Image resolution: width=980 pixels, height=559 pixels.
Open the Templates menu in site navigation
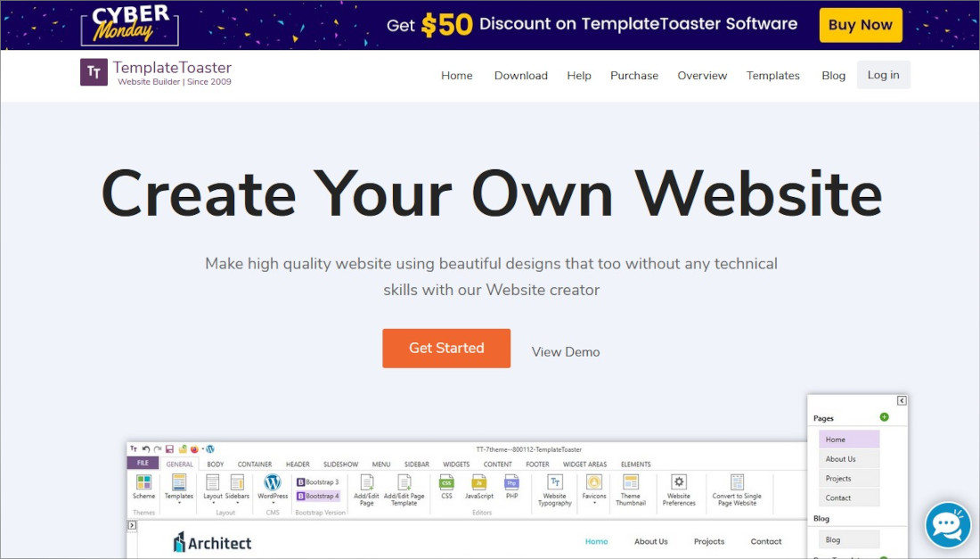772,75
